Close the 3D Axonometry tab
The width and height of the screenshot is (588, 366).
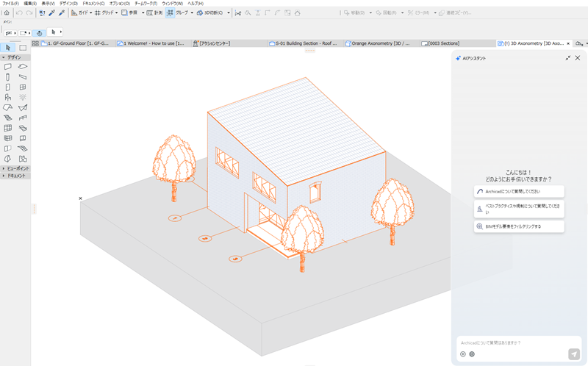(568, 44)
